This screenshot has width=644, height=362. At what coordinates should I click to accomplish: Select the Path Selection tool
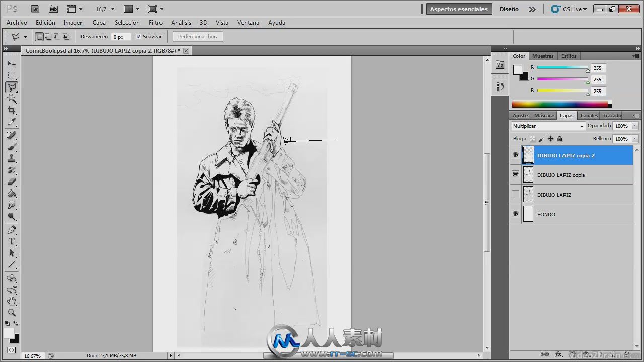12,253
